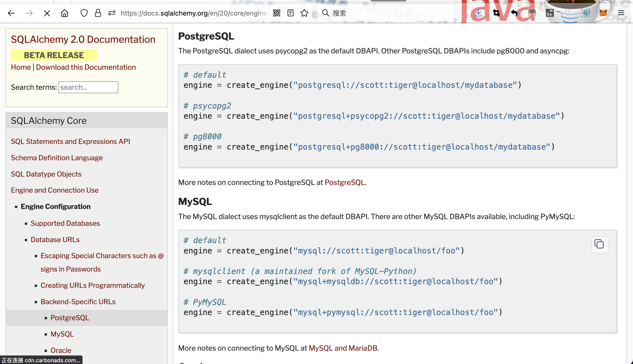Click the default mysql:// connection string

(376, 251)
